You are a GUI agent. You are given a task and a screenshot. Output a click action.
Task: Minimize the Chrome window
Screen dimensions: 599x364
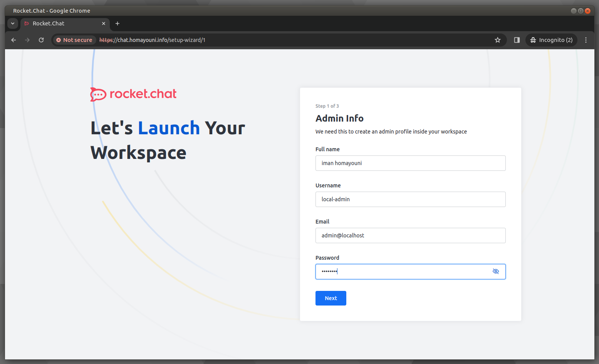click(574, 11)
